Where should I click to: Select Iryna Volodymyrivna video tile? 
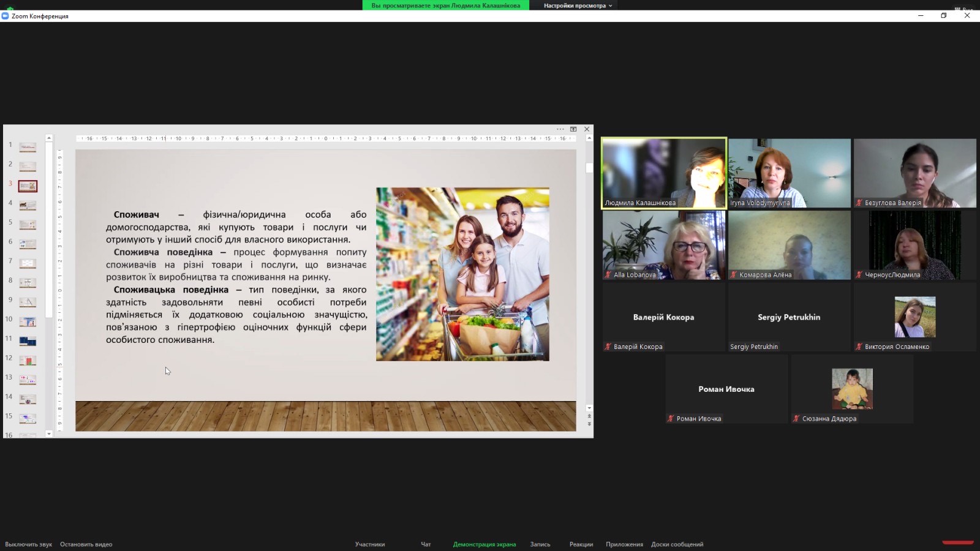pos(790,173)
